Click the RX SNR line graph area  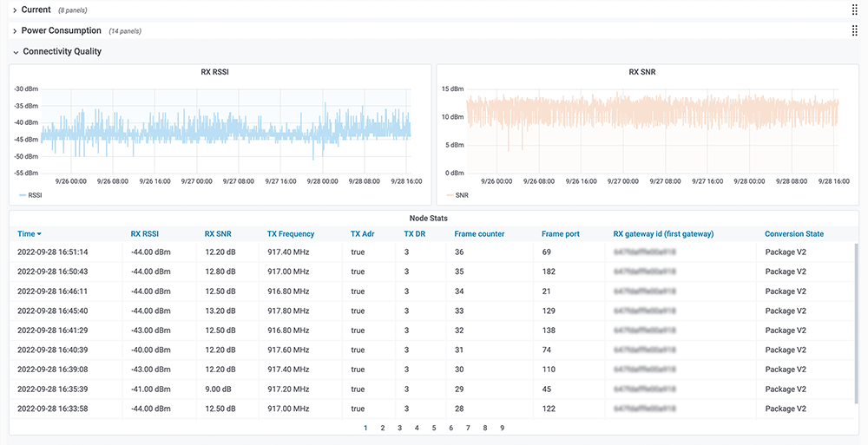point(653,131)
